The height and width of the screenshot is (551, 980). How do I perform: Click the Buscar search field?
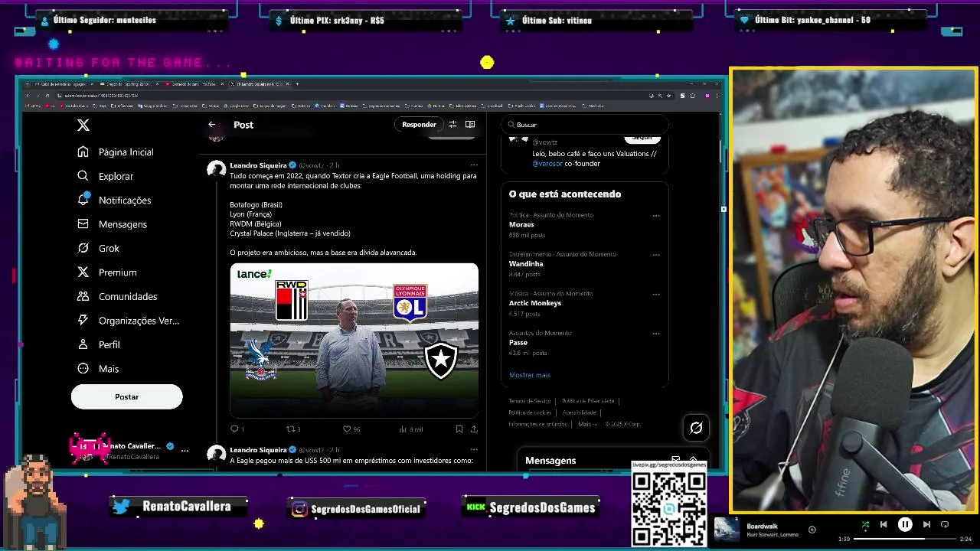tap(585, 125)
